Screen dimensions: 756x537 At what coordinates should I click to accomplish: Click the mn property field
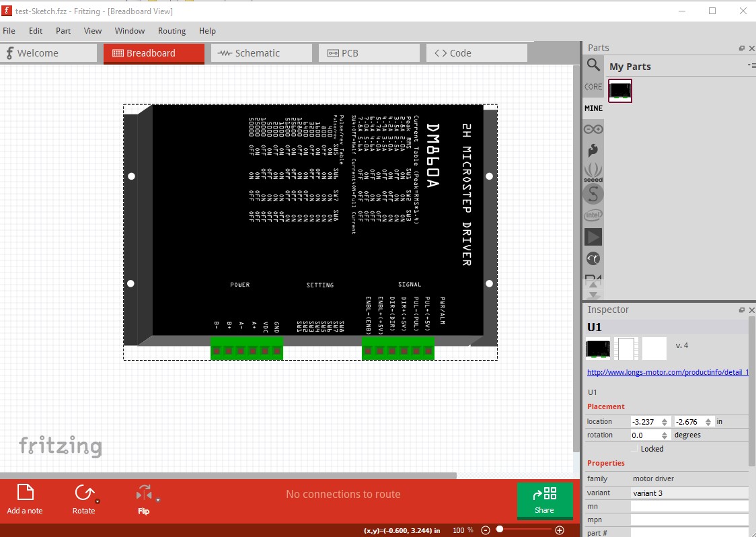pyautogui.click(x=689, y=506)
